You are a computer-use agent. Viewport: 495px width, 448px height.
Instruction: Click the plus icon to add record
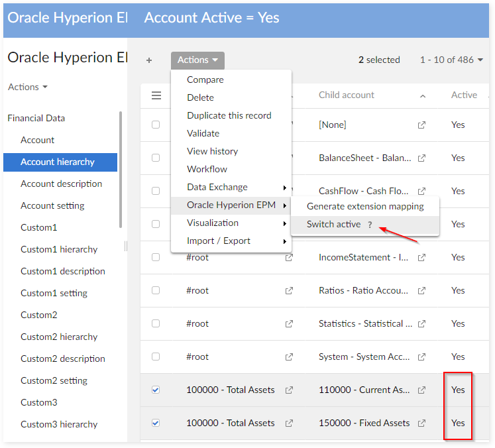pyautogui.click(x=149, y=60)
